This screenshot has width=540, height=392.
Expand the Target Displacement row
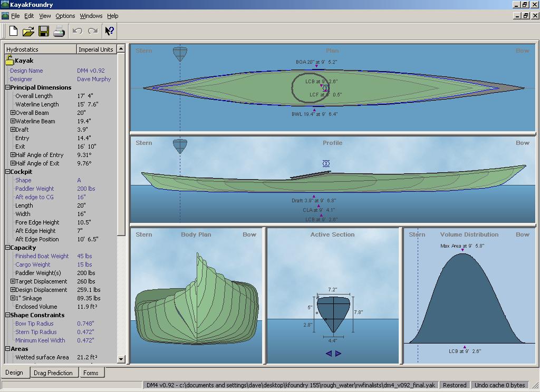(13, 281)
